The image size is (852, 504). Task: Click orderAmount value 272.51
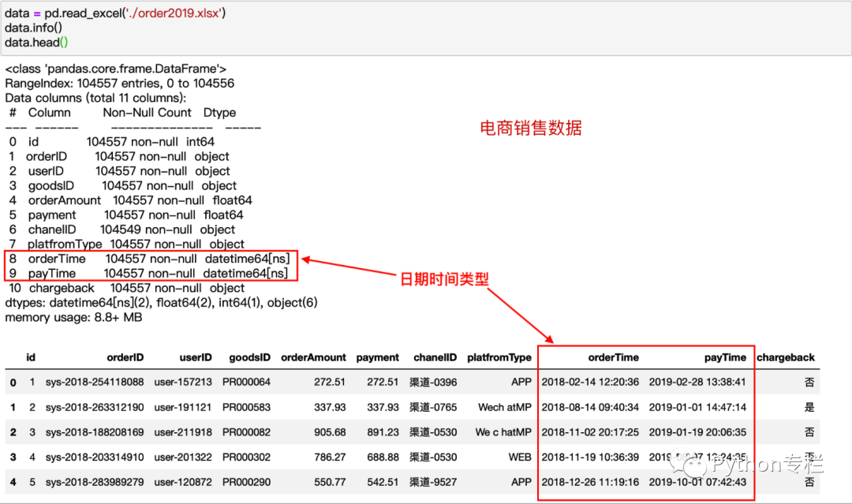pos(330,383)
